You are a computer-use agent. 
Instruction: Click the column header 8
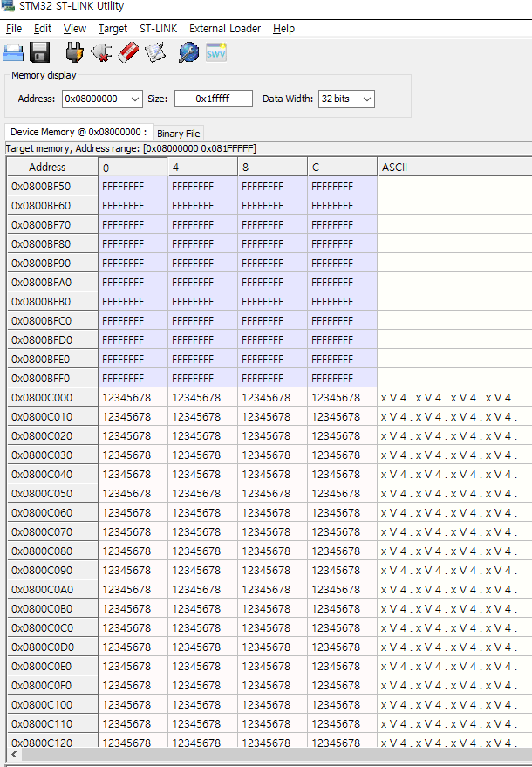click(273, 167)
